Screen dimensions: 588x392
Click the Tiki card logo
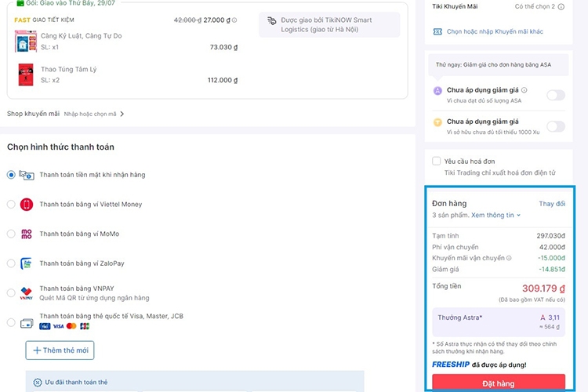pos(45,326)
